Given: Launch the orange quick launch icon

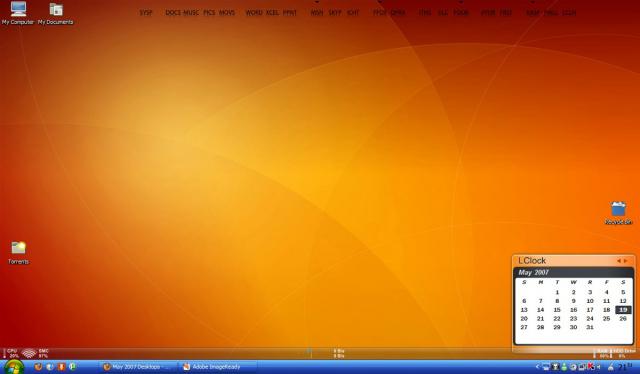Looking at the screenshot, I should tap(61, 367).
